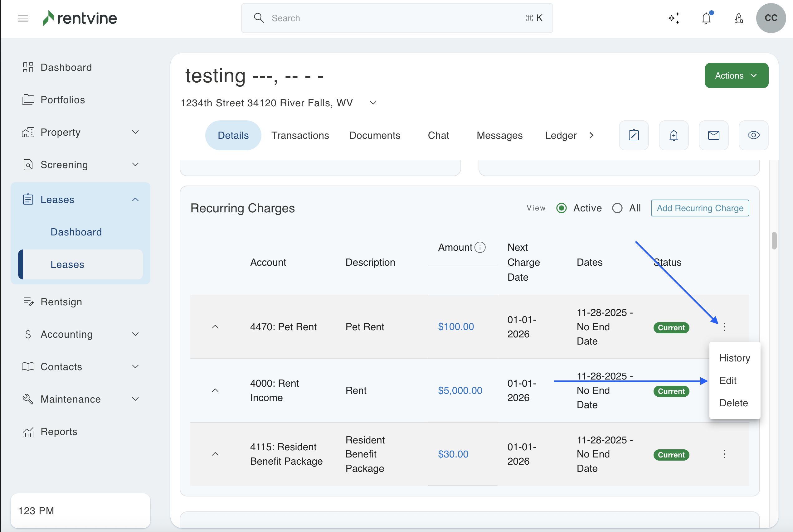Click the reminder bell-plus icon button
The width and height of the screenshot is (793, 532).
(674, 135)
